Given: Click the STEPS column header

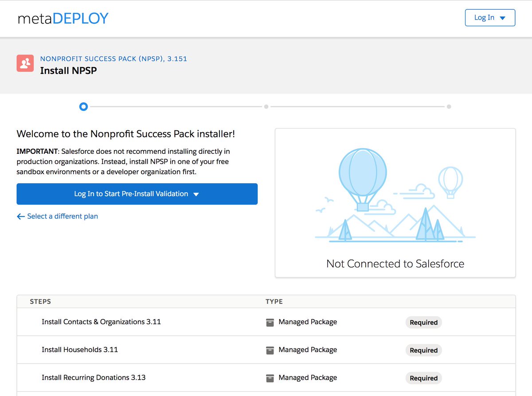Looking at the screenshot, I should coord(40,302).
